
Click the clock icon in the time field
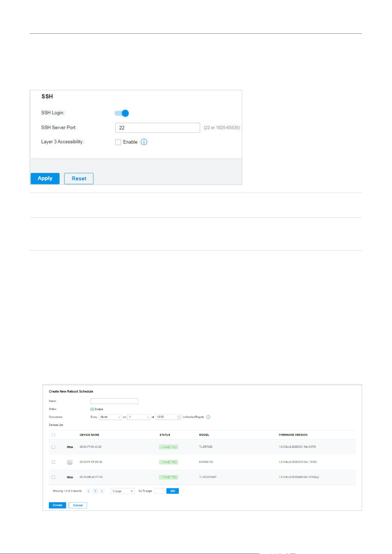[179, 417]
